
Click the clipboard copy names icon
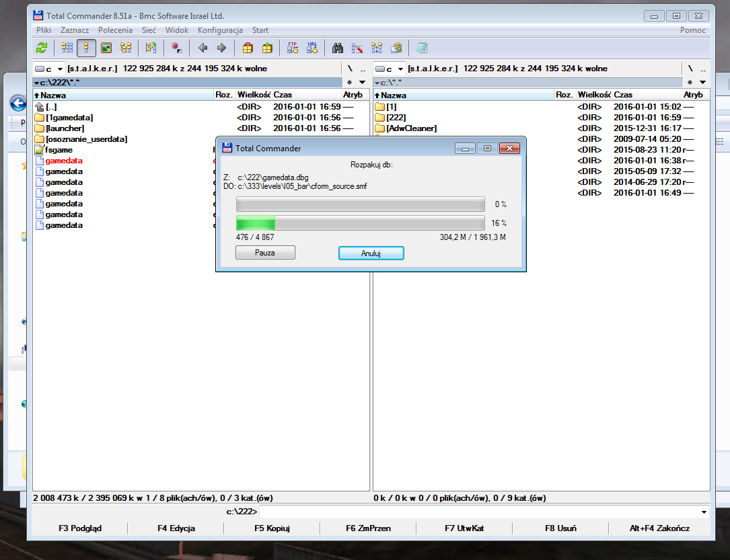(x=397, y=48)
